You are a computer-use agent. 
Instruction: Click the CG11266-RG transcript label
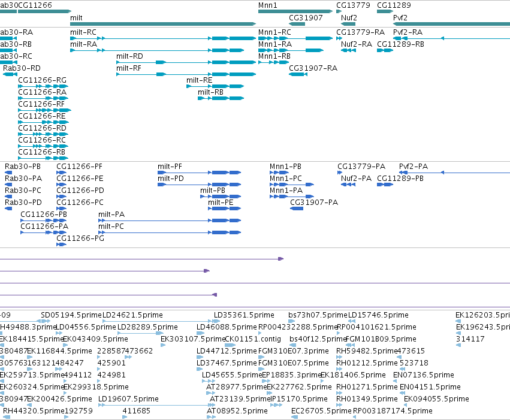click(x=43, y=80)
